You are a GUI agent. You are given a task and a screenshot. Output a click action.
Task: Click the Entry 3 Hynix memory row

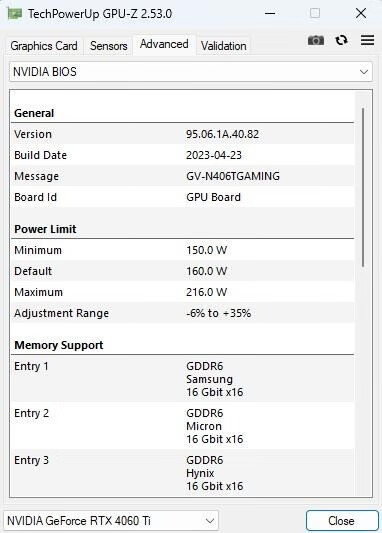pyautogui.click(x=183, y=473)
